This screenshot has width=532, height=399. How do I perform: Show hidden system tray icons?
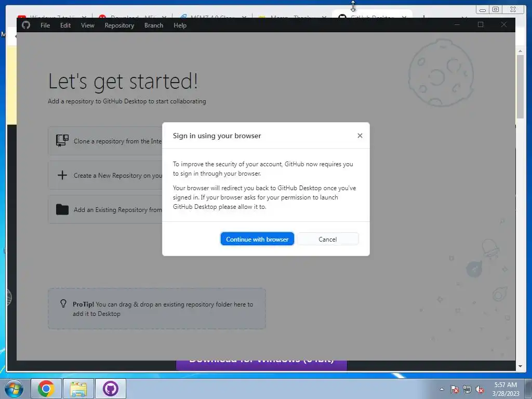click(442, 389)
